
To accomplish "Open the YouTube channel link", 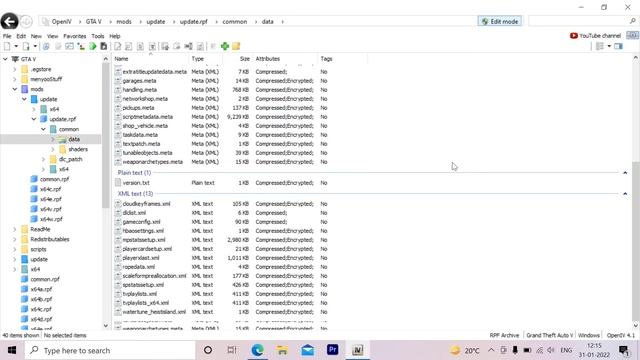I will tap(595, 36).
